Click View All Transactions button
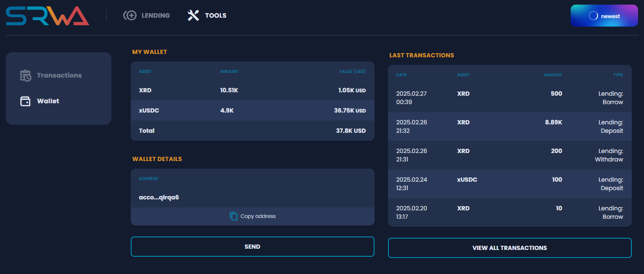Screen dimensions: 644x274 point(509,248)
